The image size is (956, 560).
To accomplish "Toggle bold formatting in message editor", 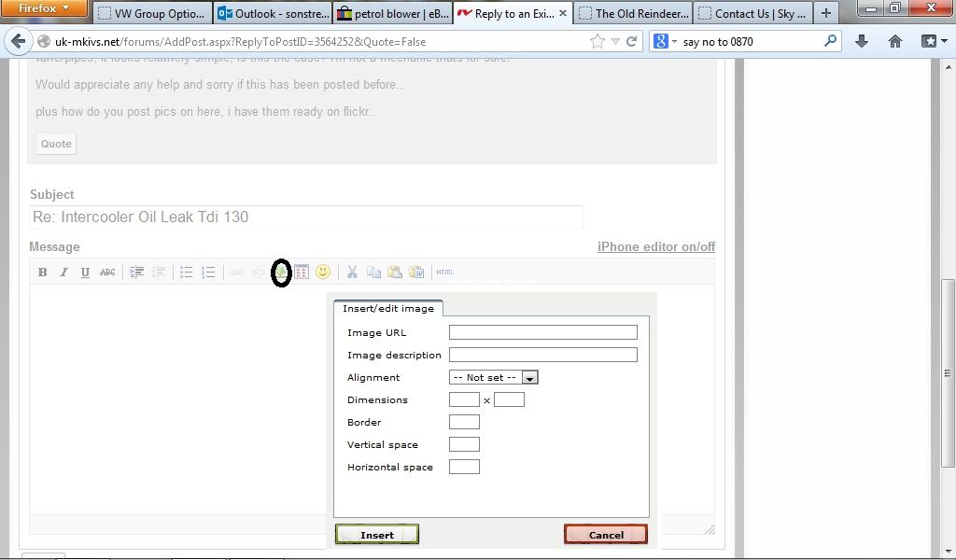I will tap(42, 273).
